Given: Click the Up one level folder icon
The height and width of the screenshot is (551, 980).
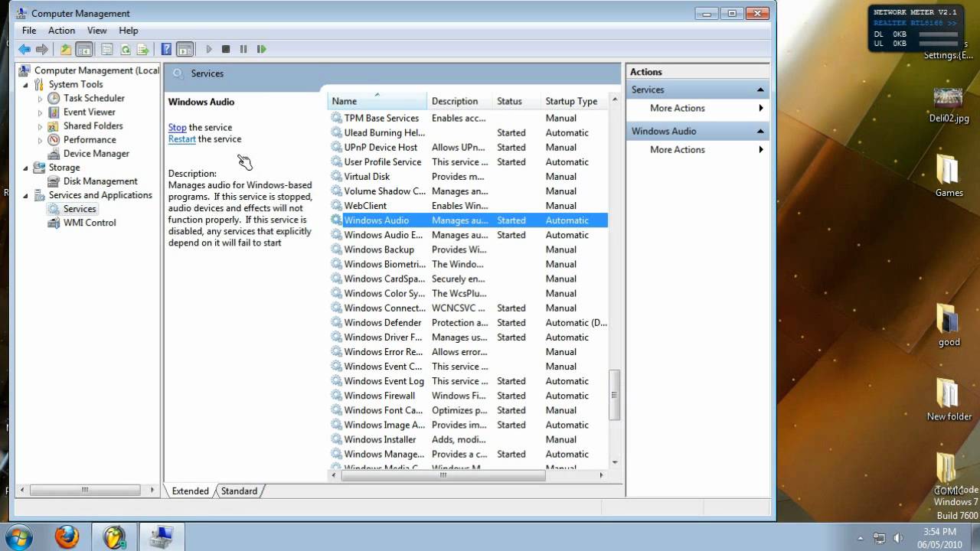Looking at the screenshot, I should pyautogui.click(x=66, y=49).
